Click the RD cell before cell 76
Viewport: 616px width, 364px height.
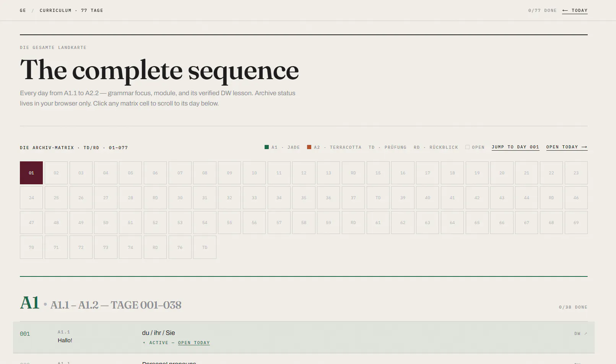click(x=155, y=247)
